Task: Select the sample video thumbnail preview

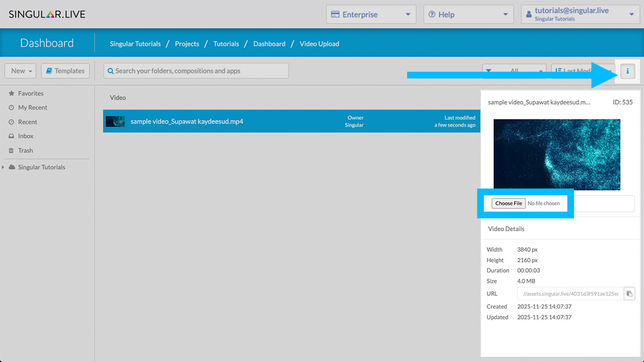Action: [556, 154]
